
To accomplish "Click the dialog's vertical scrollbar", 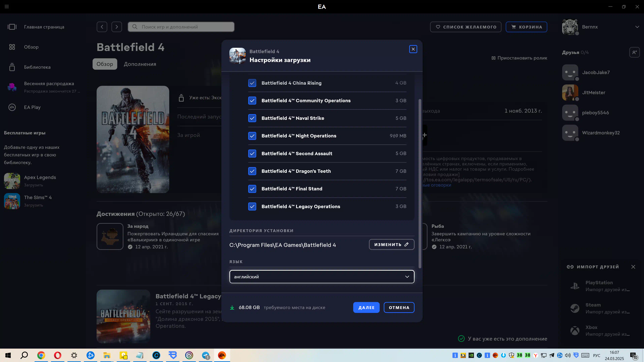I will tap(420, 184).
